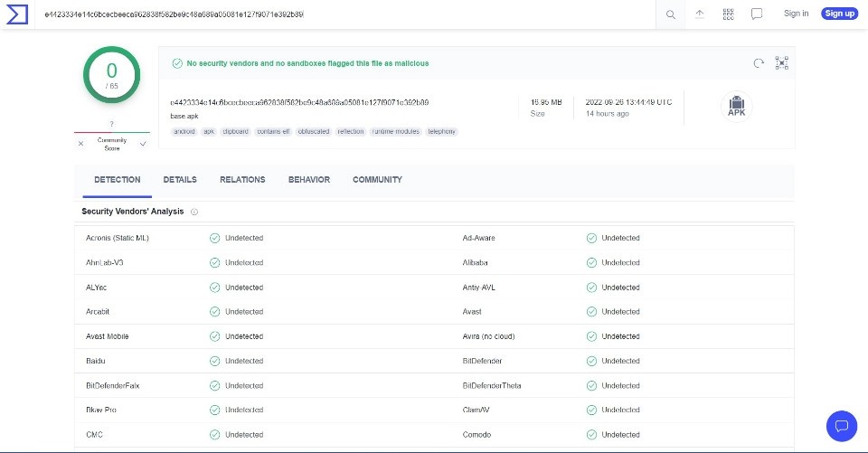The height and width of the screenshot is (453, 868).
Task: Vote down with the community score X
Action: tap(80, 144)
